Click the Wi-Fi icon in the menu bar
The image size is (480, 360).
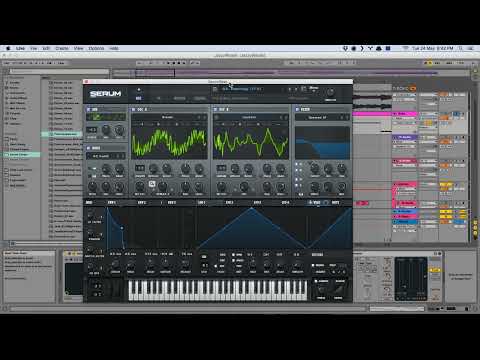(405, 48)
